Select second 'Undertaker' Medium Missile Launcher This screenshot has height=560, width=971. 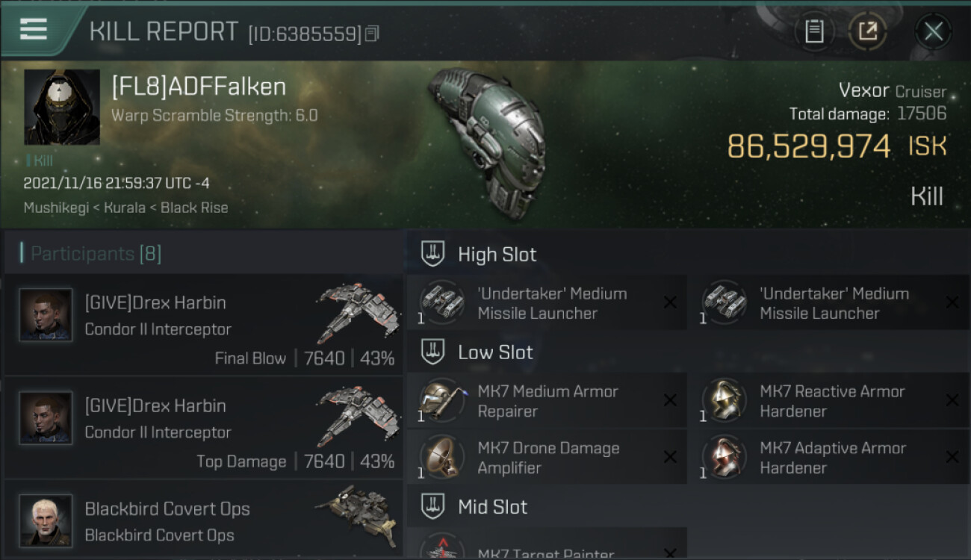[x=830, y=303]
